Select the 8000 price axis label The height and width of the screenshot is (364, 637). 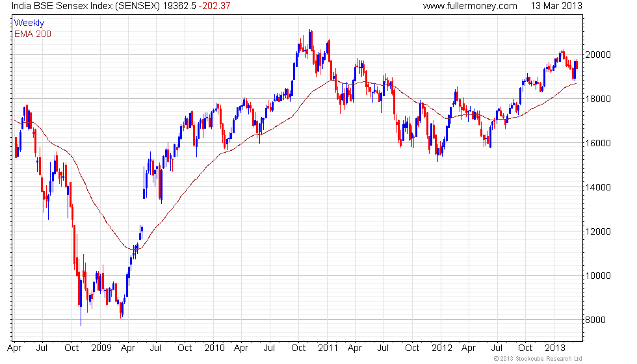click(595, 320)
